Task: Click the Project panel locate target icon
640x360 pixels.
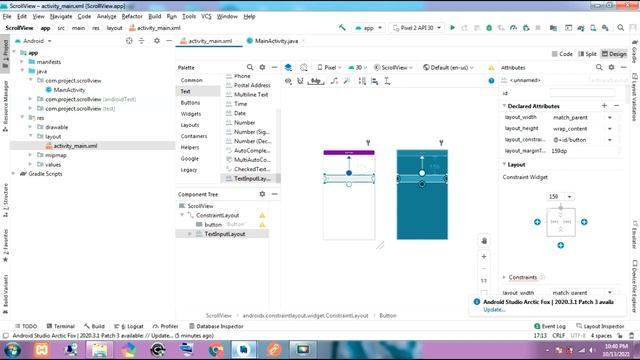Action: (129, 41)
